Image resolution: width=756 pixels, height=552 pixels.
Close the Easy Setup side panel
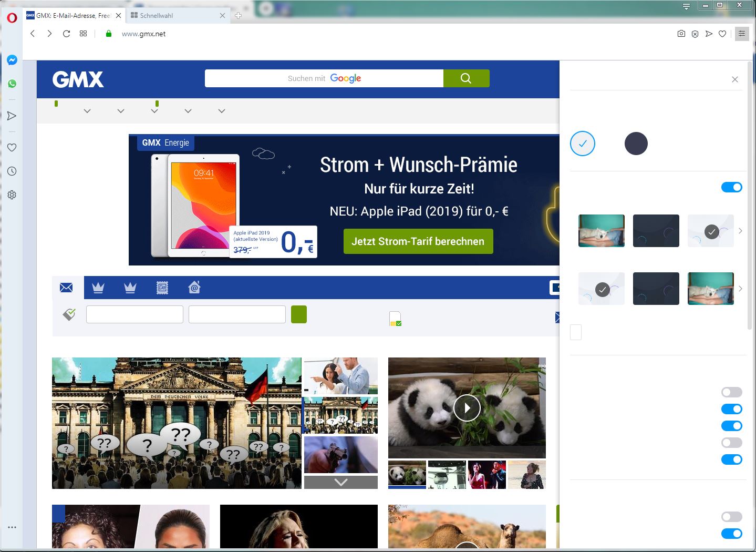735,79
